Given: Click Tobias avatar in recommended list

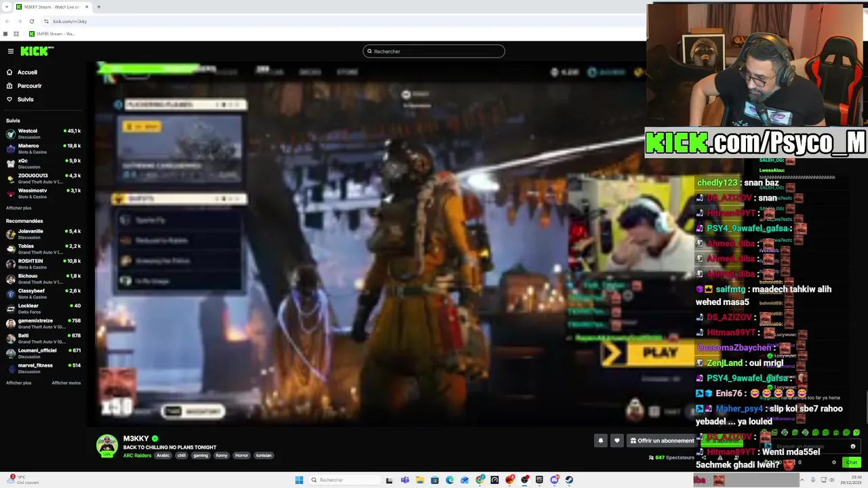Looking at the screenshot, I should coord(11,248).
